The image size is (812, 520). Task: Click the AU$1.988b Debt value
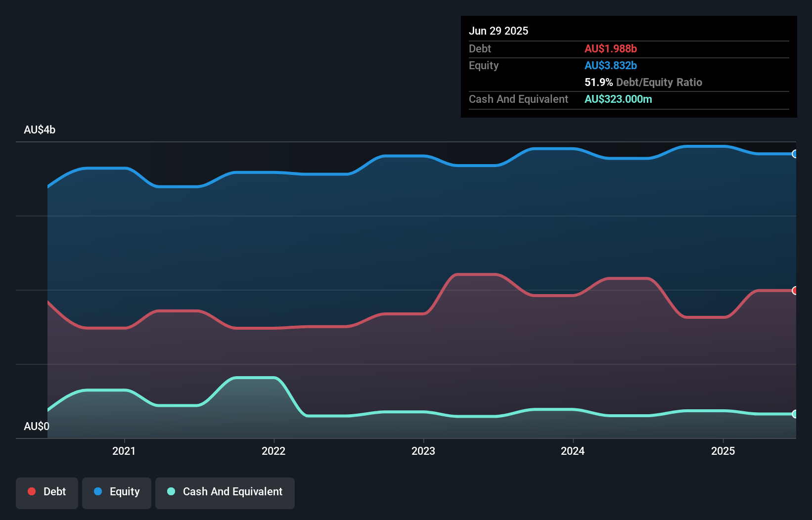point(611,48)
